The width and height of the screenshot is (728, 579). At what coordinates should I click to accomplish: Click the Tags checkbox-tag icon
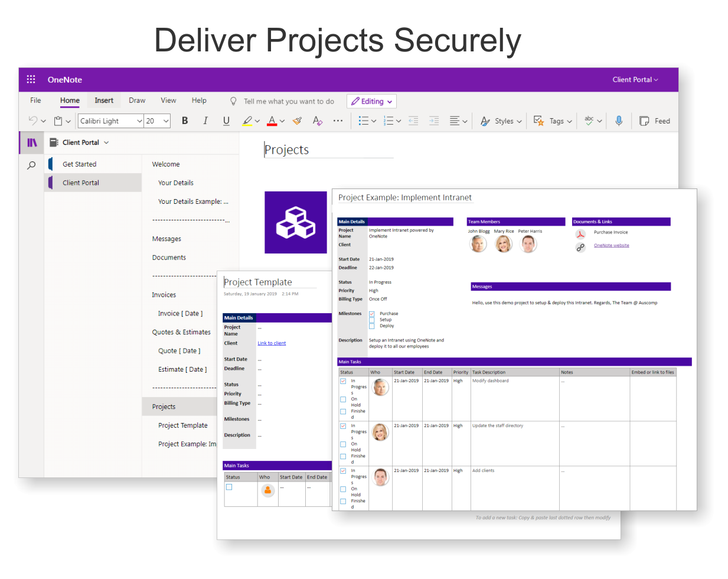pos(538,121)
